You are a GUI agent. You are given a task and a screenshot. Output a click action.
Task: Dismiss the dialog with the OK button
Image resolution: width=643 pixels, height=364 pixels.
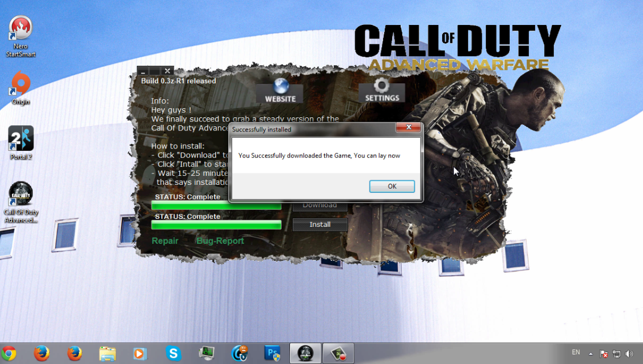(392, 186)
